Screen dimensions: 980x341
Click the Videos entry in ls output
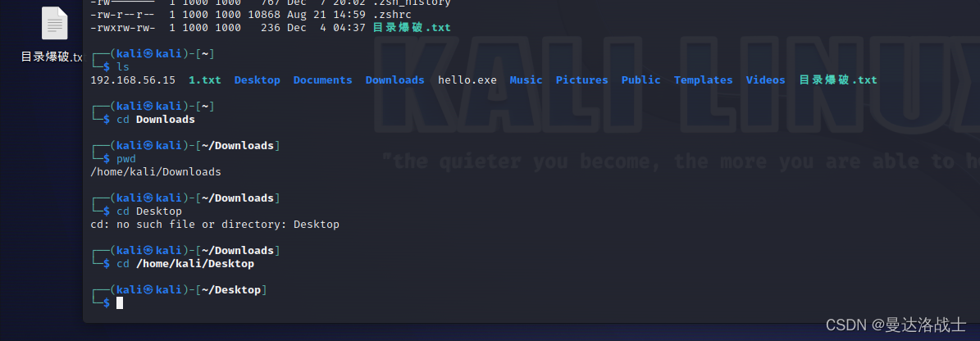click(766, 80)
